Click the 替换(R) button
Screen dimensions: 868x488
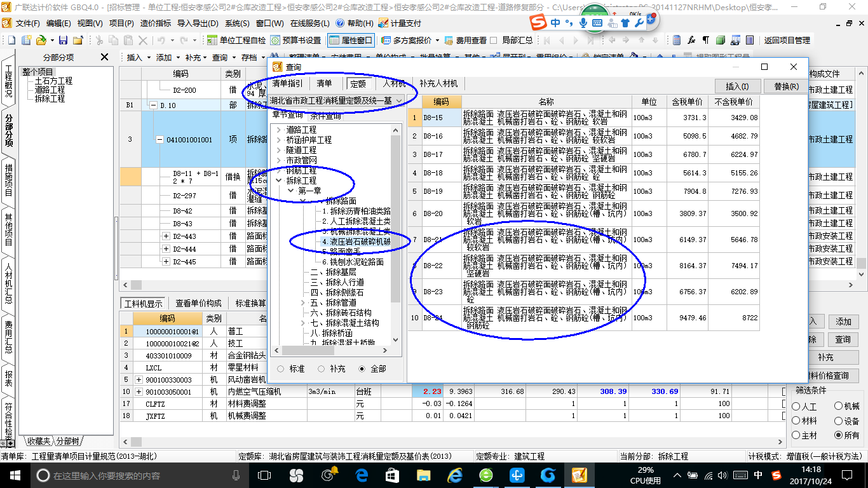coord(785,86)
